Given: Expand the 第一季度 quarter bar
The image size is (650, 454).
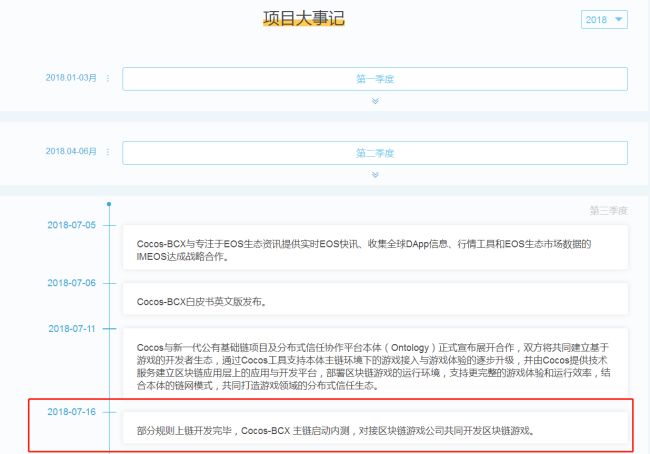Looking at the screenshot, I should [x=375, y=79].
